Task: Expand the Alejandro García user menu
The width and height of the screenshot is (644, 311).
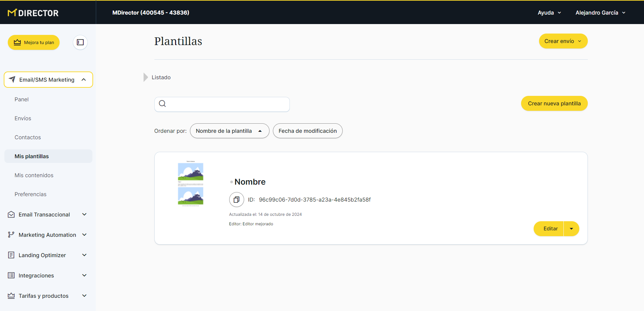Action: click(x=600, y=13)
